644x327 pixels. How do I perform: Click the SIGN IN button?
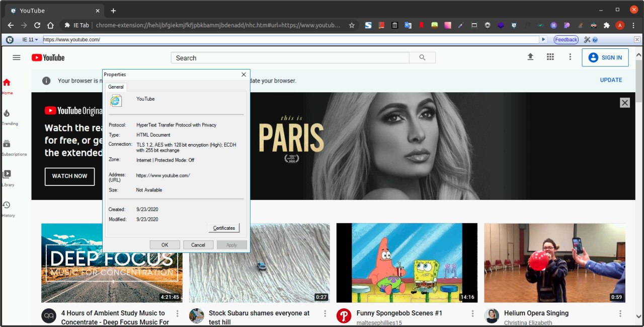tap(605, 57)
